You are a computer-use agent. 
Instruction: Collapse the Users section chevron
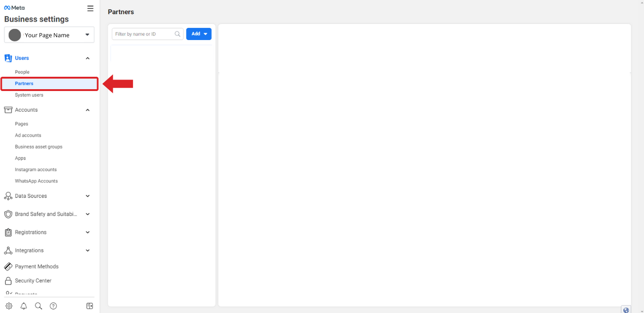click(x=88, y=58)
